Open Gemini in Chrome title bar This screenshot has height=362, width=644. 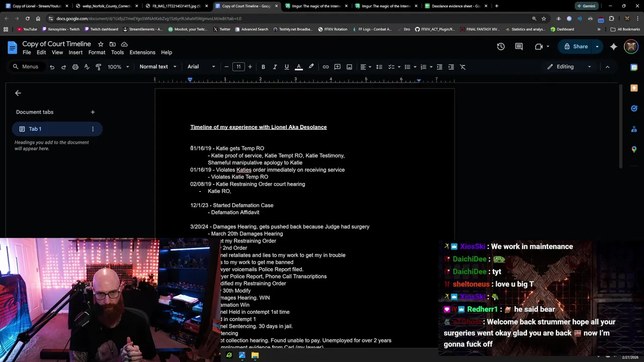586,6
